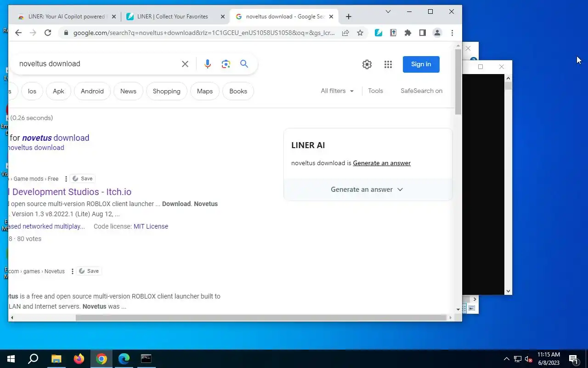Bookmark this page with the star icon
This screenshot has height=368, width=588.
[x=360, y=33]
